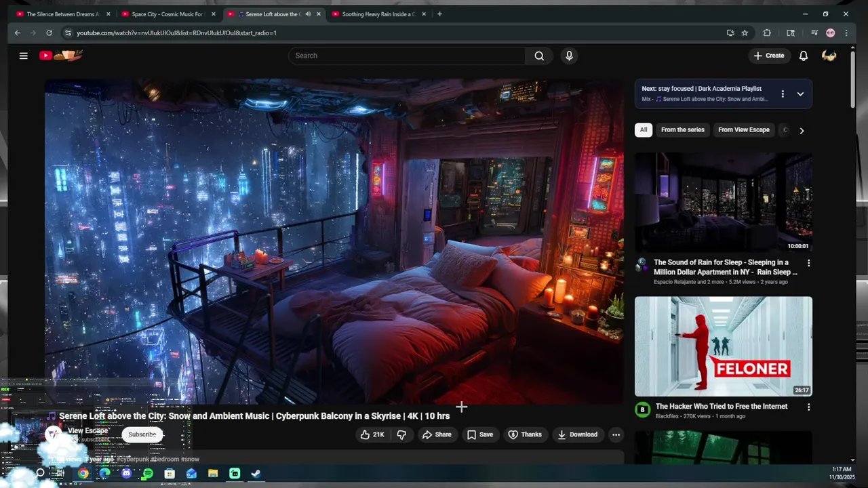Show more filter chips with right arrow
The image size is (868, 488).
[802, 130]
